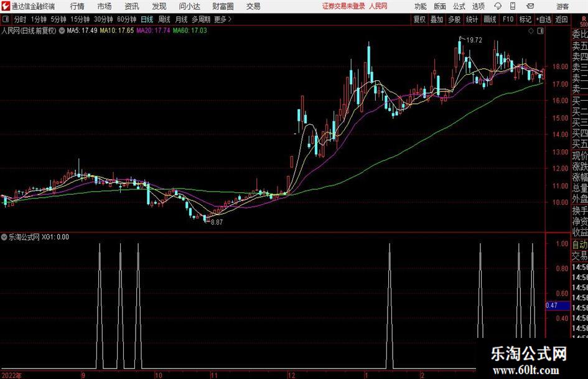Viewport: 588px width, 379px height.
Task: Open the 问小达 menu
Action: point(189,6)
